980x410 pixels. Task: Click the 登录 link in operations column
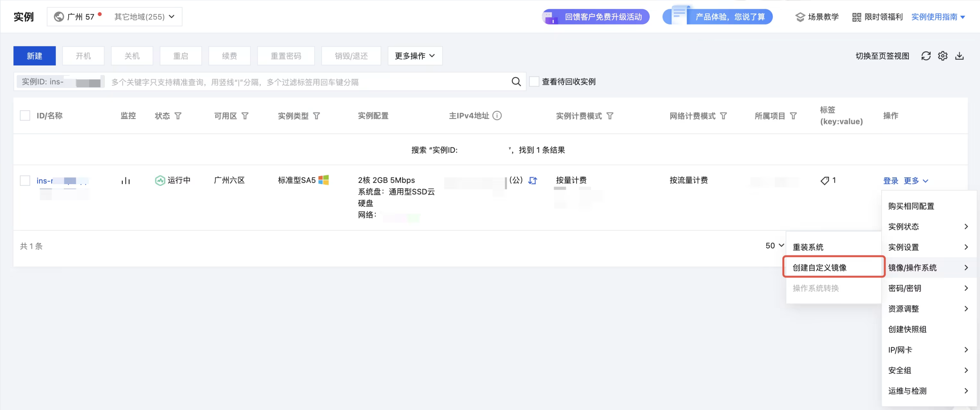point(890,181)
